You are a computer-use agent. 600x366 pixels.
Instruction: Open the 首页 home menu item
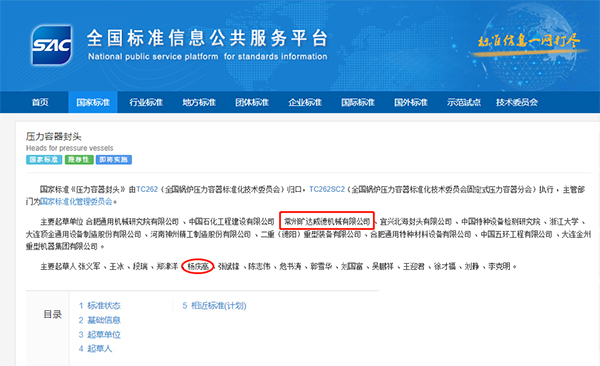tap(40, 102)
